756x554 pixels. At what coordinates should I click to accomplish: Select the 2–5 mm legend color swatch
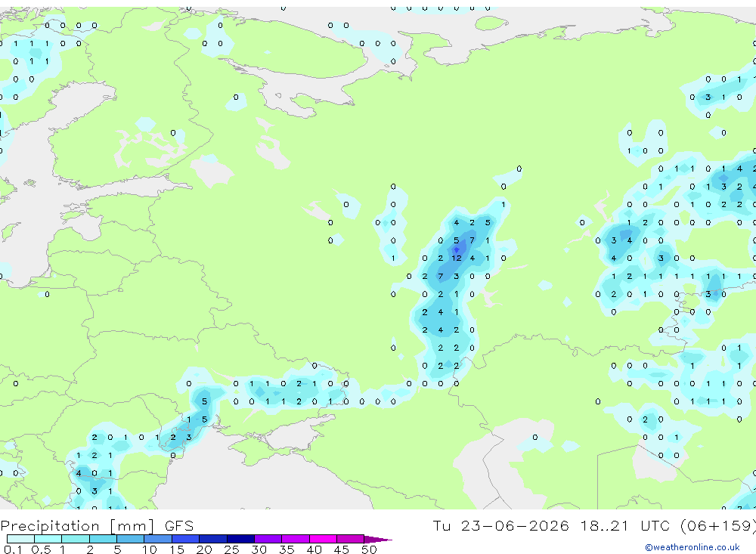coord(103,539)
